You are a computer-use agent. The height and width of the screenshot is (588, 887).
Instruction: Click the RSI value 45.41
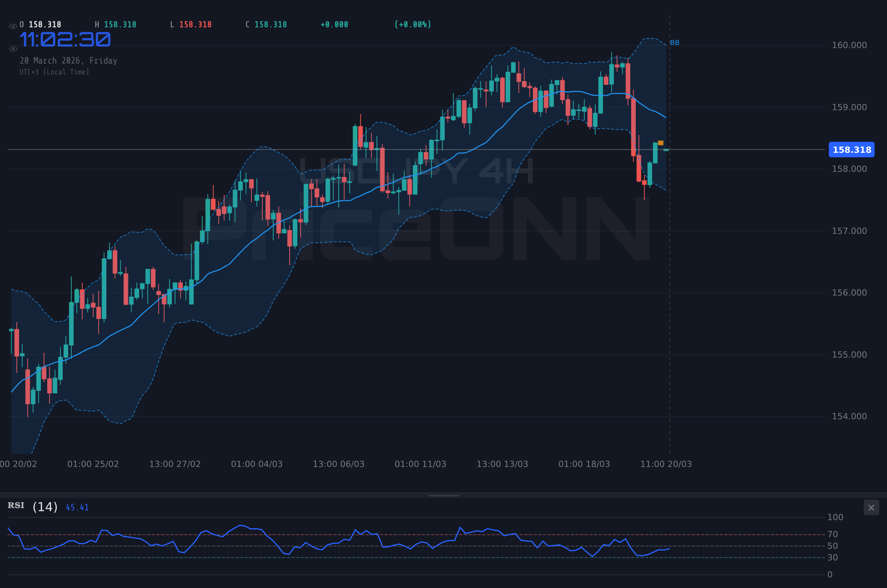pos(77,507)
